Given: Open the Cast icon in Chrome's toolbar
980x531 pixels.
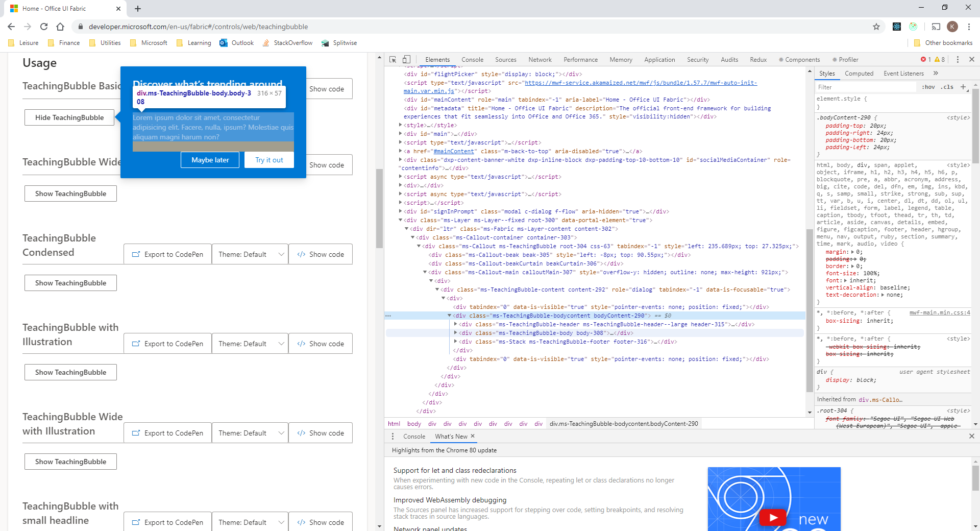Looking at the screenshot, I should (936, 27).
